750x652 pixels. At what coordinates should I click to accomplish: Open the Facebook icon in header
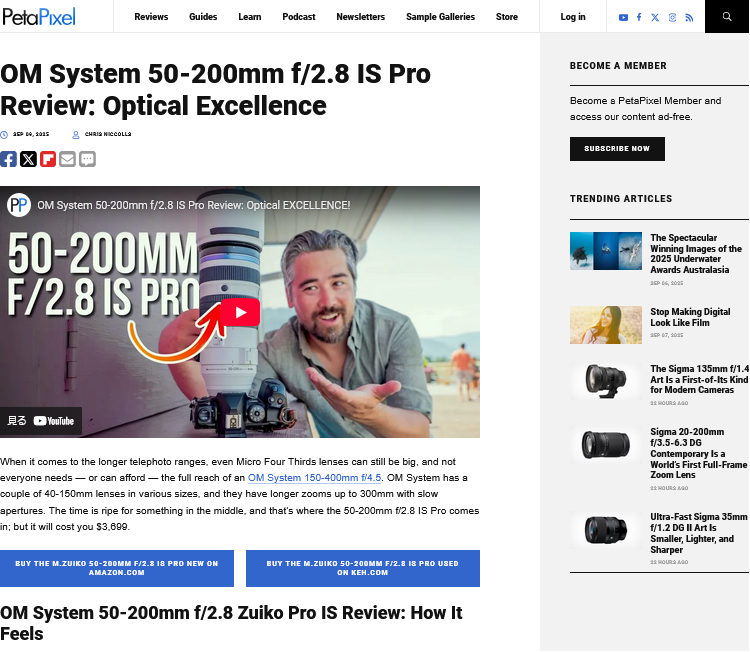(x=639, y=17)
